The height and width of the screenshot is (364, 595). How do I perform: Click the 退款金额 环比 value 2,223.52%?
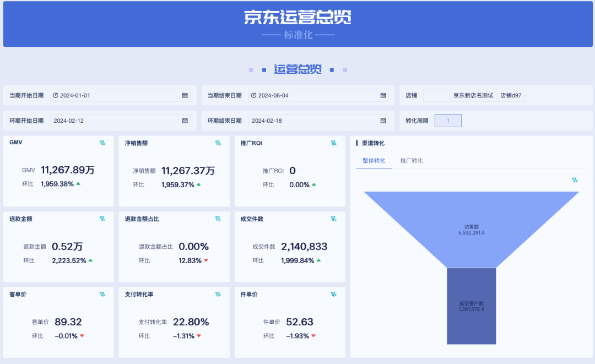pos(69,260)
